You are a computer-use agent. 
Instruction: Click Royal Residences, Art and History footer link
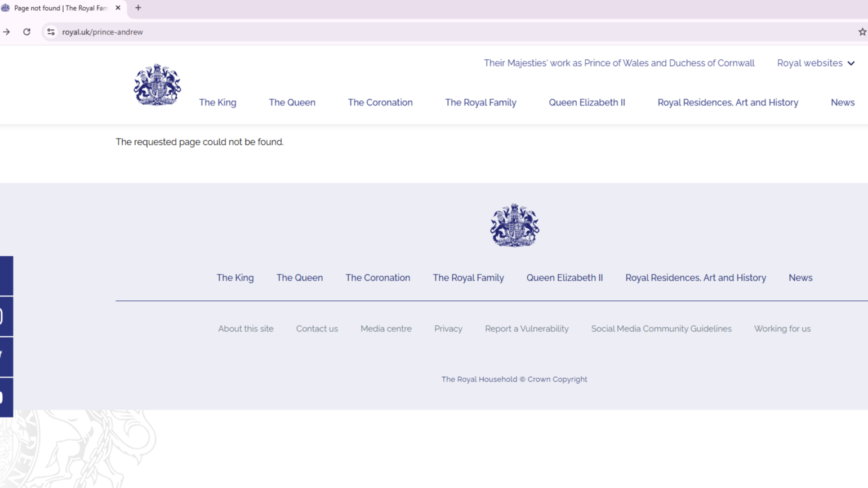click(x=696, y=278)
